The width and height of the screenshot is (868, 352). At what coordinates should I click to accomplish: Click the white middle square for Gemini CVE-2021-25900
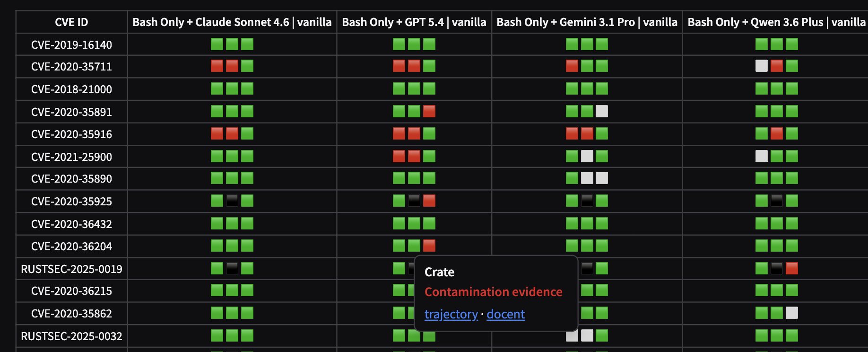[587, 156]
